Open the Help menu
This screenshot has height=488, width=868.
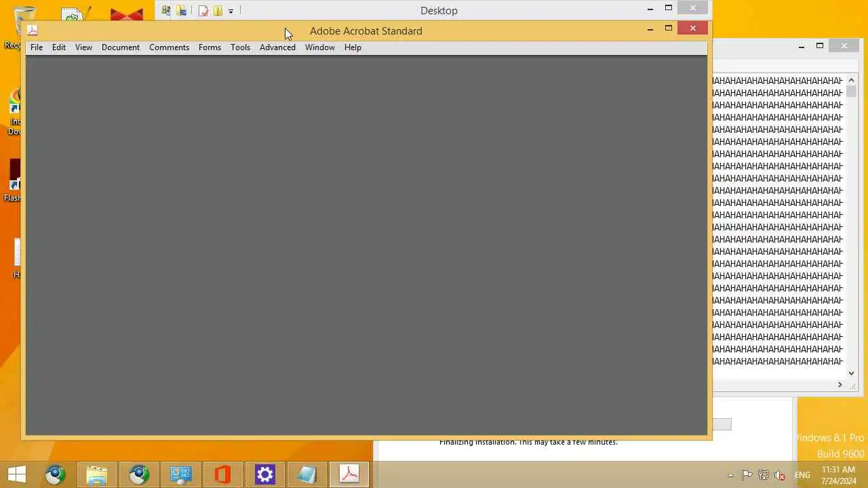[353, 47]
